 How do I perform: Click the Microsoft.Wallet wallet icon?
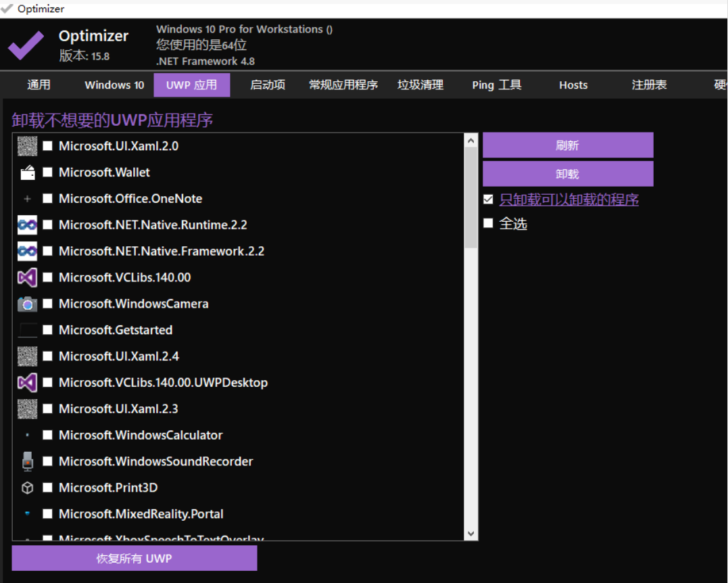click(x=28, y=172)
